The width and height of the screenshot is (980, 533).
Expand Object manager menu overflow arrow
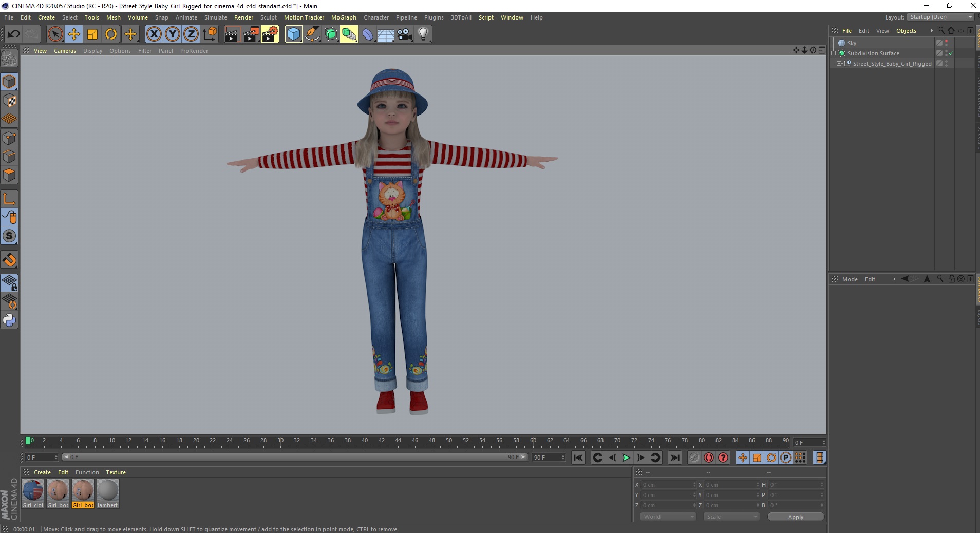pos(931,31)
